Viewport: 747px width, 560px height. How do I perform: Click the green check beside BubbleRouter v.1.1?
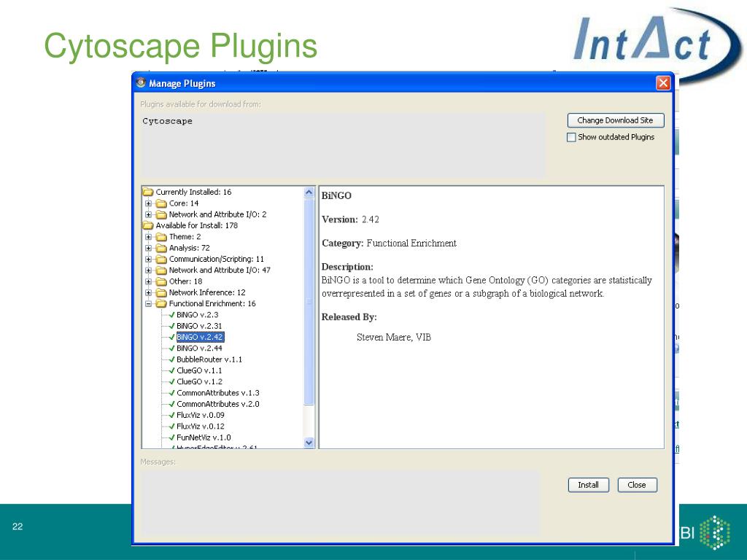click(x=172, y=359)
